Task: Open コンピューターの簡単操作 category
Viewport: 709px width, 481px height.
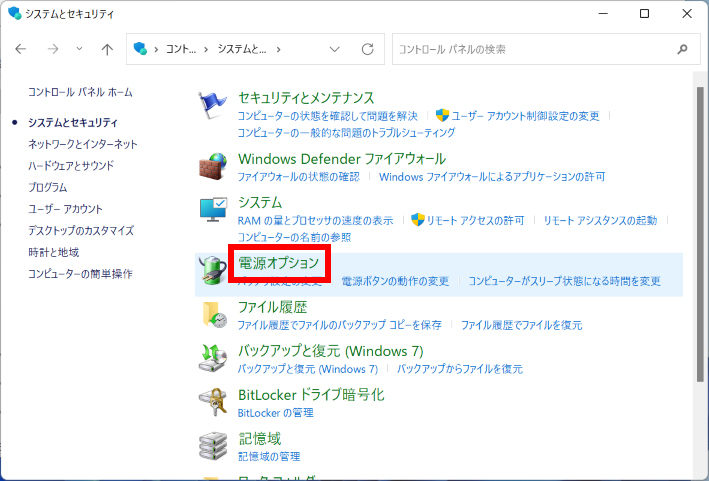Action: (x=80, y=274)
